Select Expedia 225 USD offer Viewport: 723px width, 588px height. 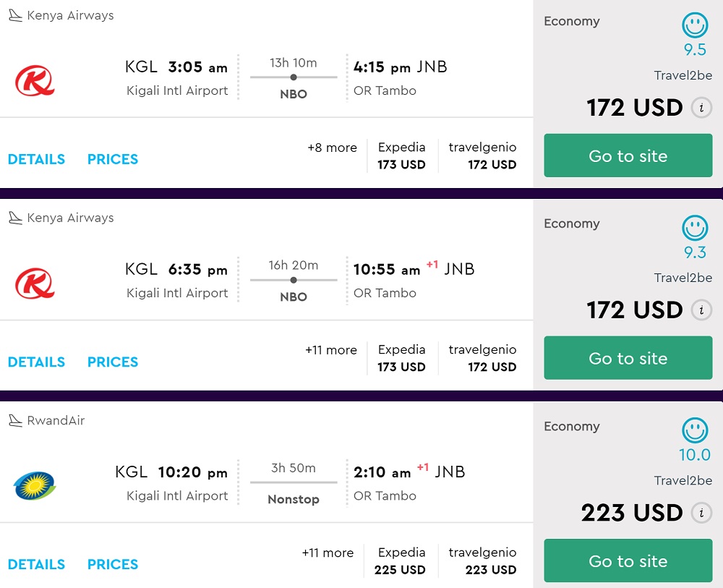(400, 561)
